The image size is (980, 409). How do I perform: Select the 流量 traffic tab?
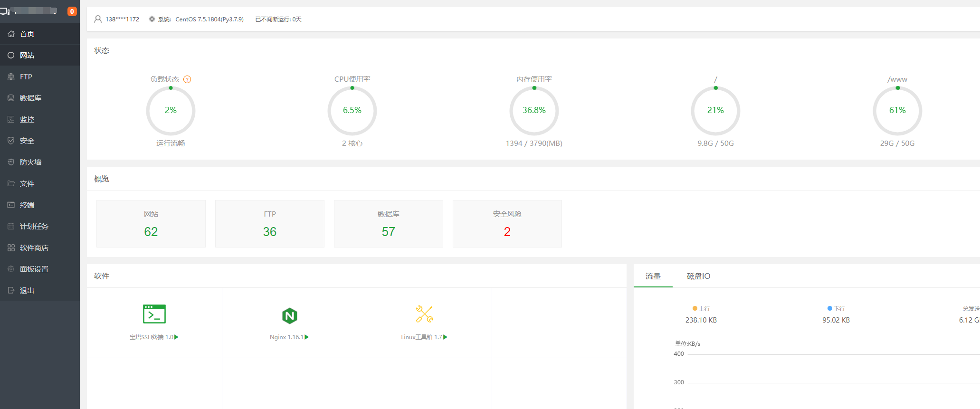(653, 276)
